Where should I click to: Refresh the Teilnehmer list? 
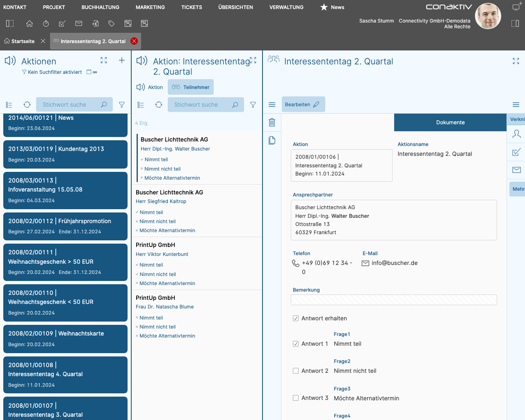pyautogui.click(x=159, y=105)
